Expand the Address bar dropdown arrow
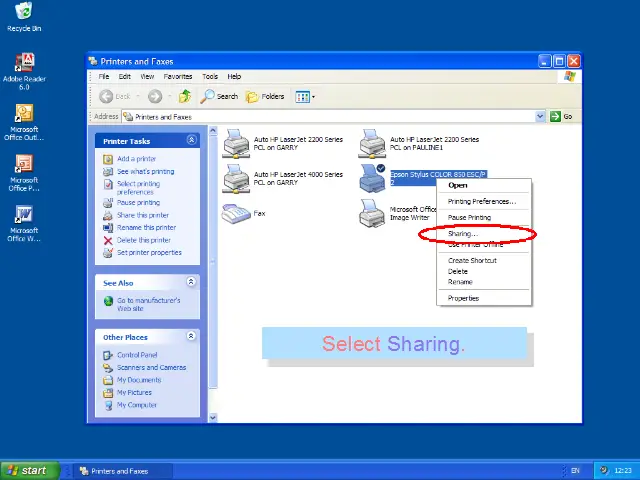Screen dimensions: 640x480 540,117
